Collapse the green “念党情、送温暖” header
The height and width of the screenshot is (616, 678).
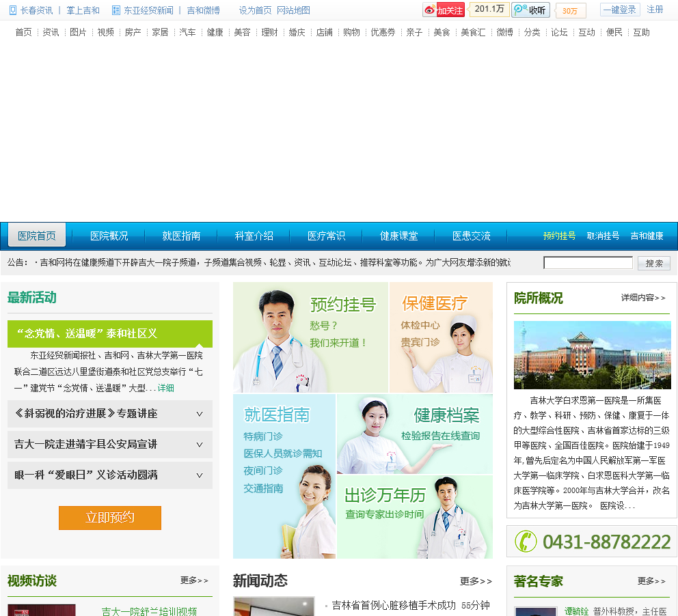point(110,333)
